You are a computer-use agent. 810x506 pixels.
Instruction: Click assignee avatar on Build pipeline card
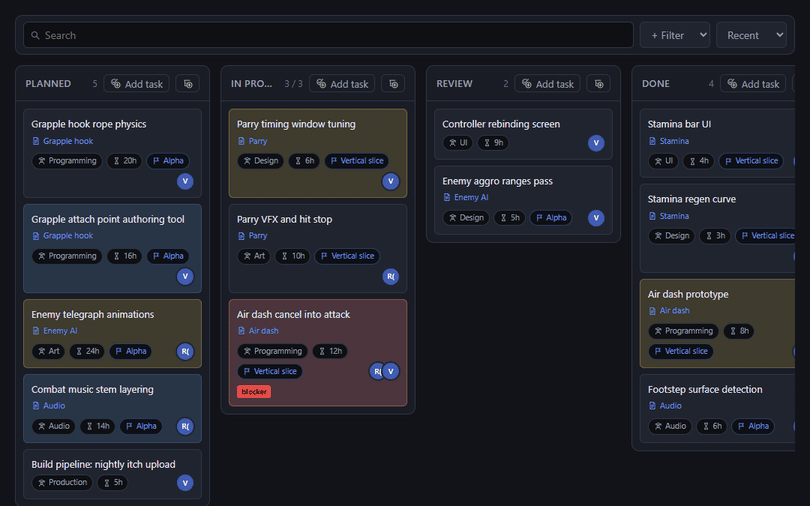[185, 483]
